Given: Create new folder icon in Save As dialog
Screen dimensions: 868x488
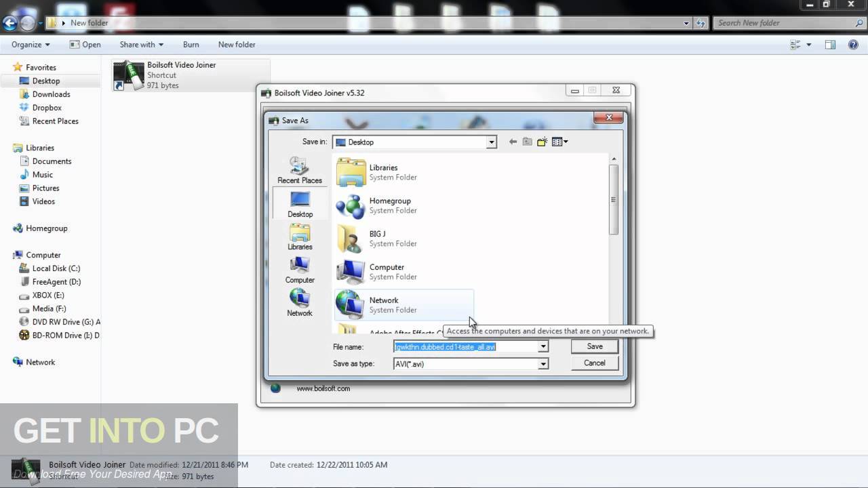Looking at the screenshot, I should tap(542, 142).
